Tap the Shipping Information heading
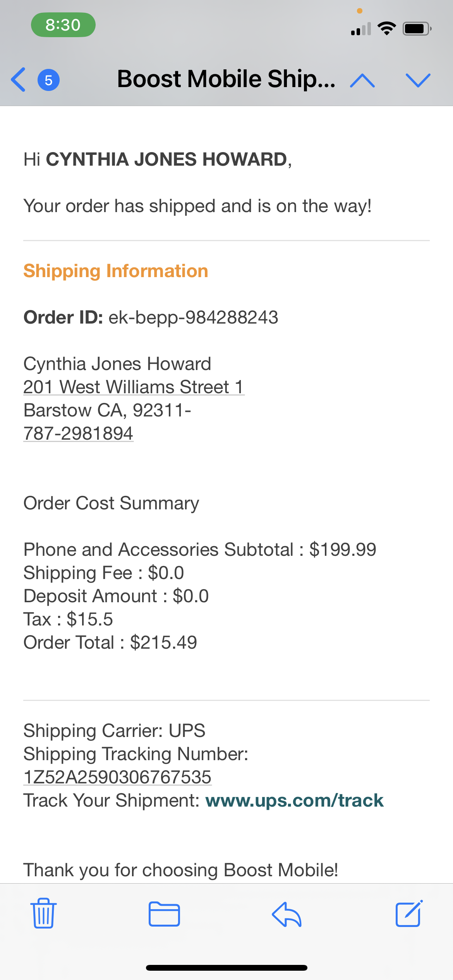The width and height of the screenshot is (453, 980). pos(116,271)
